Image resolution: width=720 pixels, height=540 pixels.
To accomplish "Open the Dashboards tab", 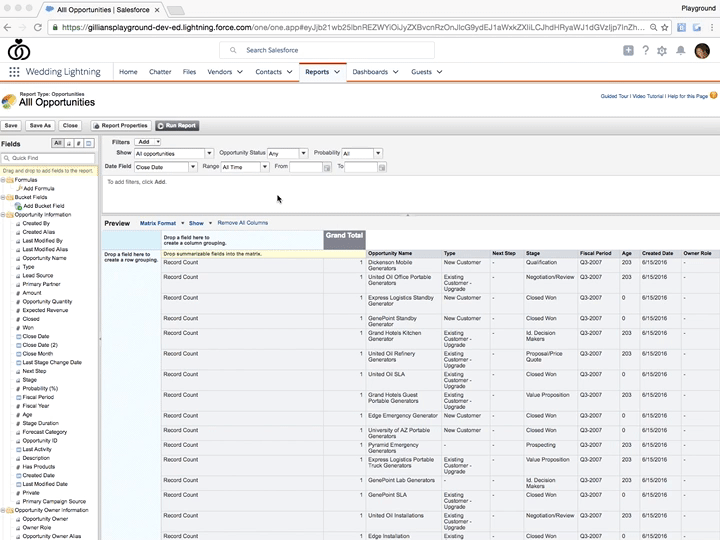I will point(370,72).
